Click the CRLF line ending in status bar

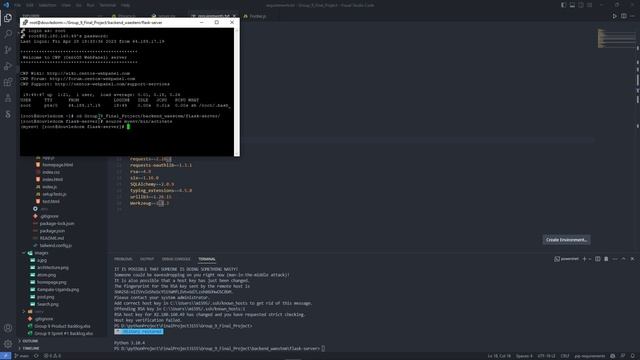click(x=564, y=356)
